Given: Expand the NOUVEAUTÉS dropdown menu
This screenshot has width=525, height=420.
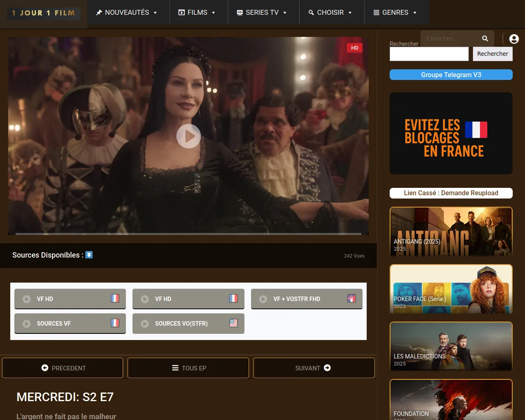Looking at the screenshot, I should pyautogui.click(x=126, y=13).
